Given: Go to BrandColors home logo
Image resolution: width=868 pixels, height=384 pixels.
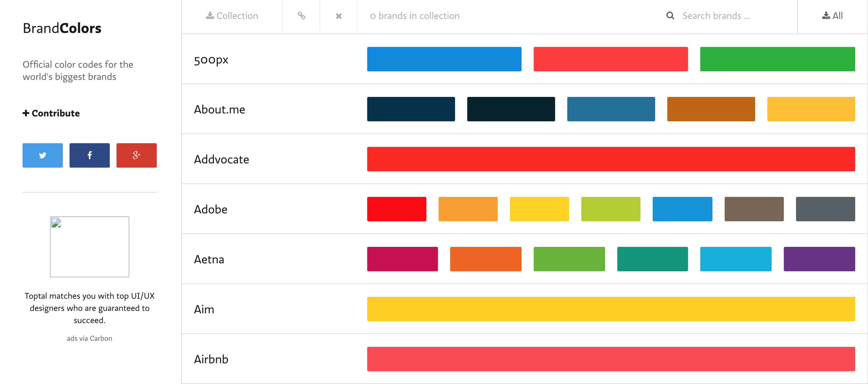Looking at the screenshot, I should 62,28.
